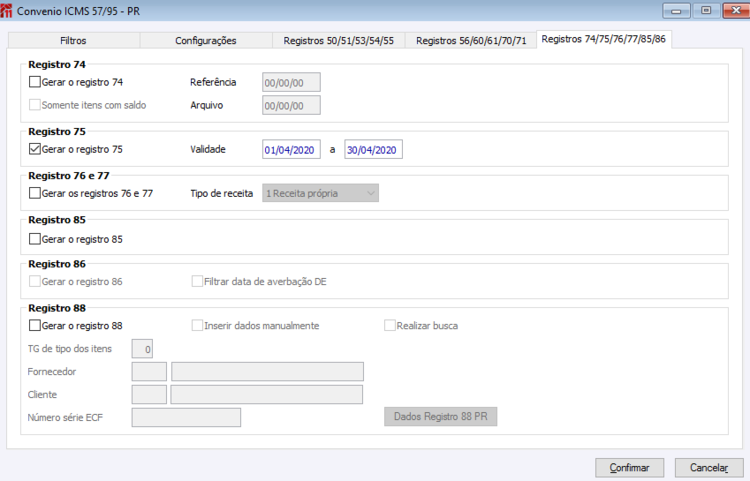Open the Configurações tab
The image size is (750, 481).
click(x=206, y=41)
